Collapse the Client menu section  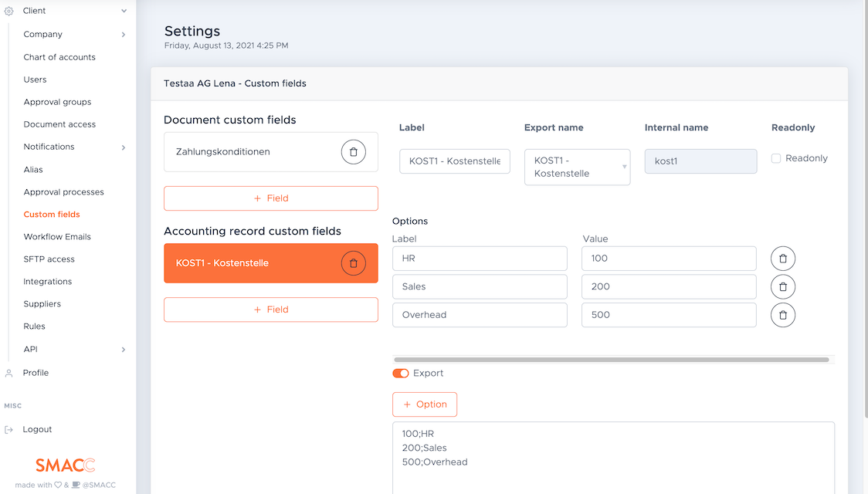click(x=124, y=11)
